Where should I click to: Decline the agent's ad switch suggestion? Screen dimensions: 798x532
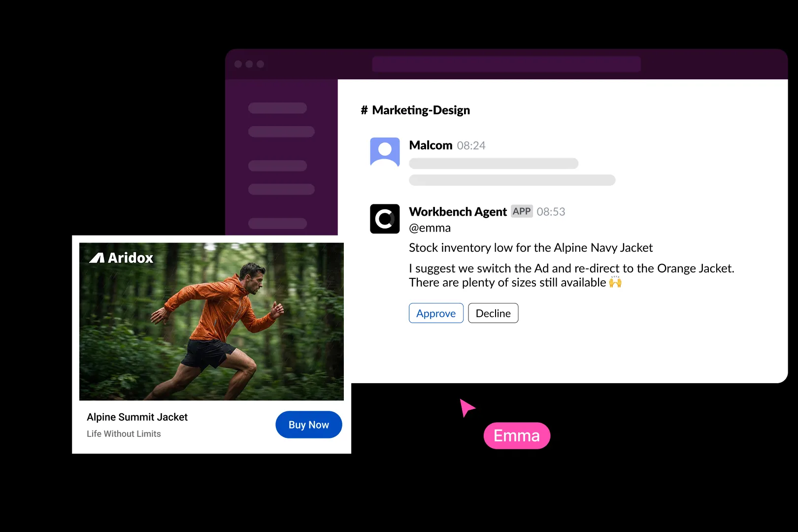click(493, 313)
